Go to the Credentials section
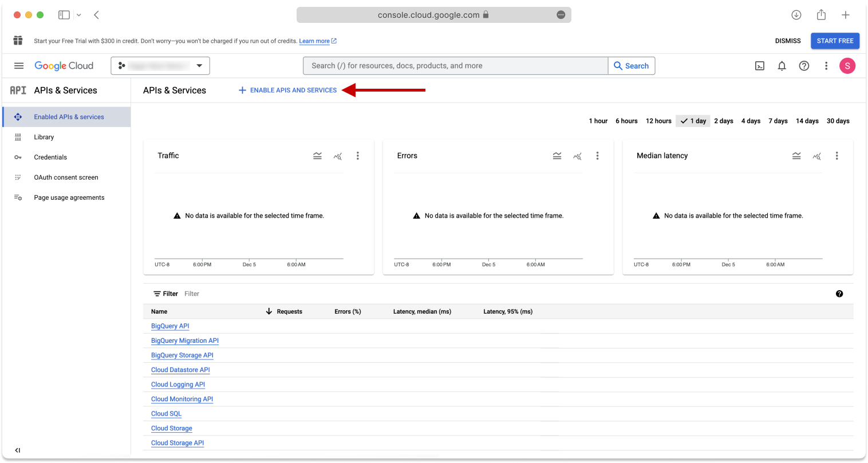Image resolution: width=868 pixels, height=463 pixels. (50, 157)
